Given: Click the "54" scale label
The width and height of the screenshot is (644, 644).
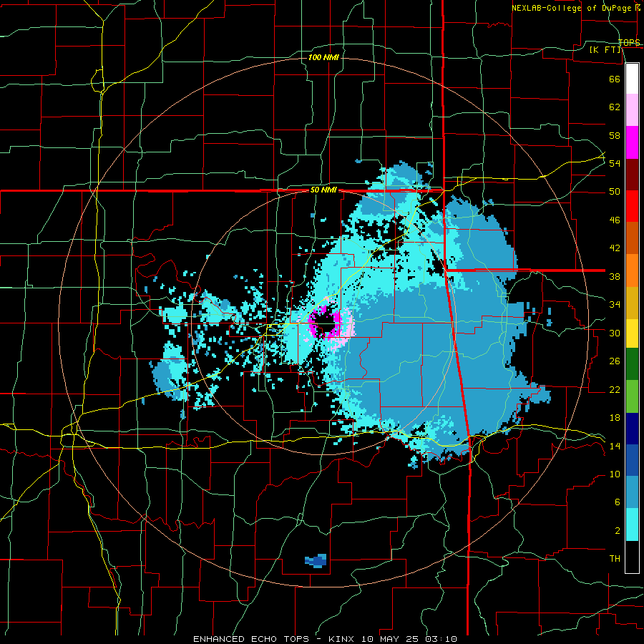Looking at the screenshot, I should (615, 163).
